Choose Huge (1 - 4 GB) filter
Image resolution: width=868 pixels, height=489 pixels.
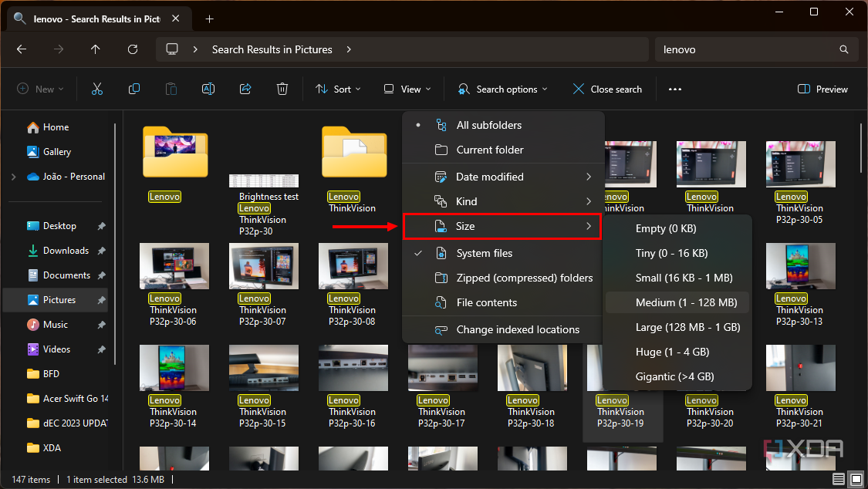coord(677,352)
